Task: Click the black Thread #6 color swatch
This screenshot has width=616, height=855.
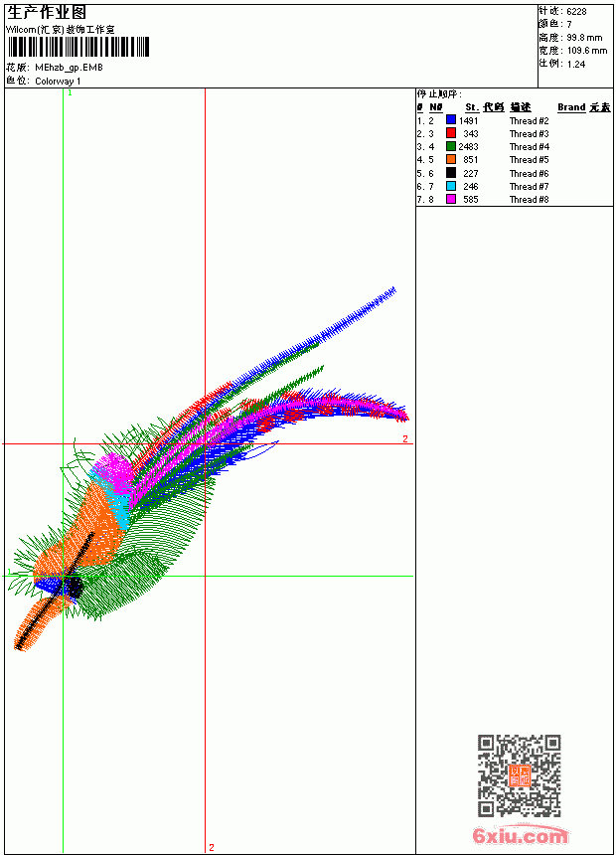Action: [451, 173]
